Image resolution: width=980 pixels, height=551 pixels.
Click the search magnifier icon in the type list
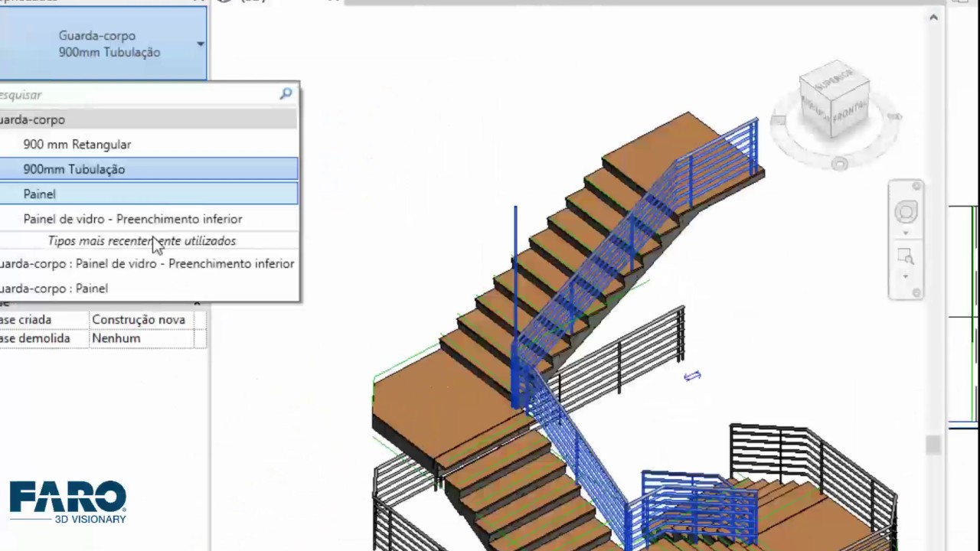pyautogui.click(x=286, y=93)
